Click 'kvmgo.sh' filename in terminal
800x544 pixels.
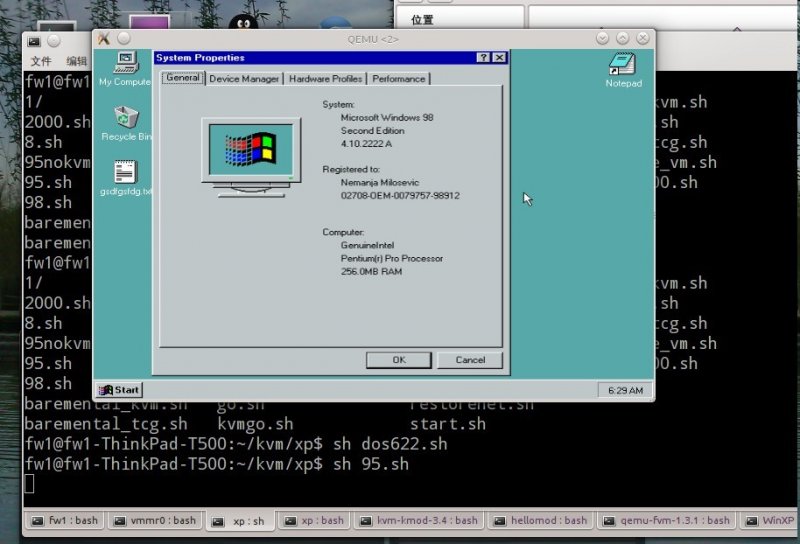click(x=255, y=424)
